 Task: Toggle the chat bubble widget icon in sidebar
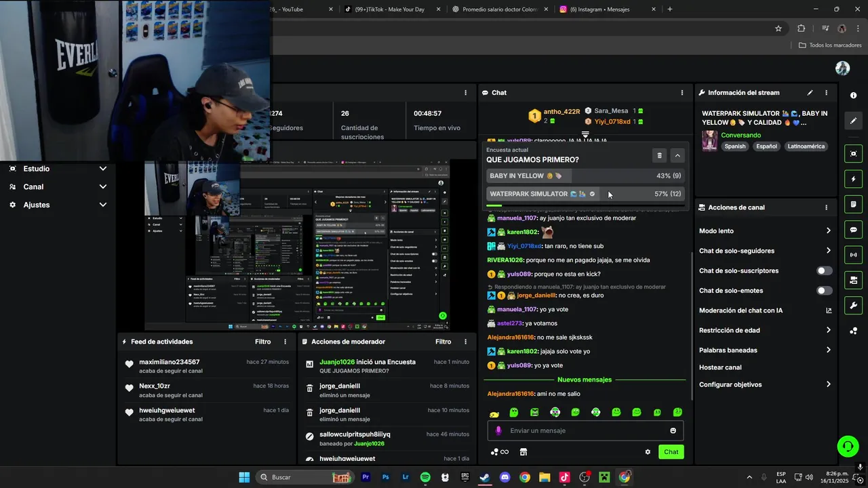tap(853, 229)
